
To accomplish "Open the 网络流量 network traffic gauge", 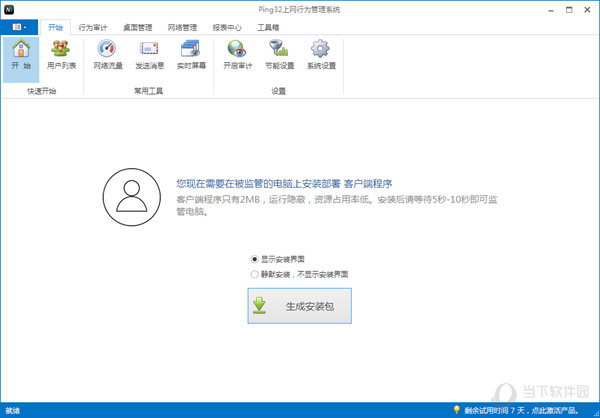I will point(108,56).
